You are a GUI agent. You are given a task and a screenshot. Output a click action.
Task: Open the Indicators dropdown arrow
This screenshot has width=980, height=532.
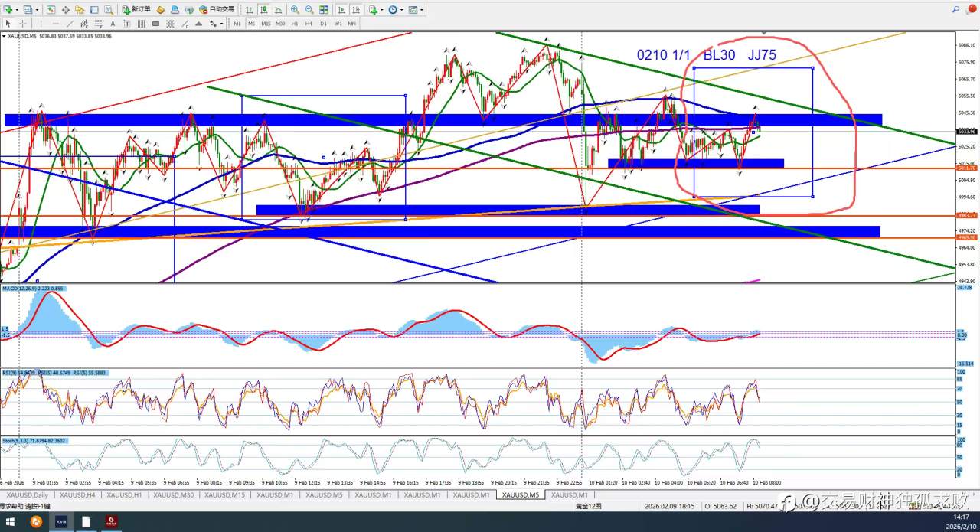point(382,10)
